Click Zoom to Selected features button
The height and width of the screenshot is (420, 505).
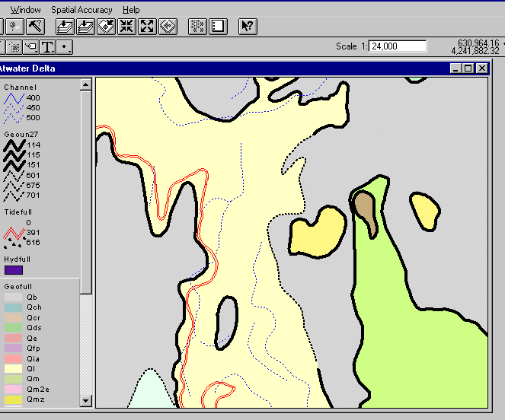pyautogui.click(x=107, y=26)
